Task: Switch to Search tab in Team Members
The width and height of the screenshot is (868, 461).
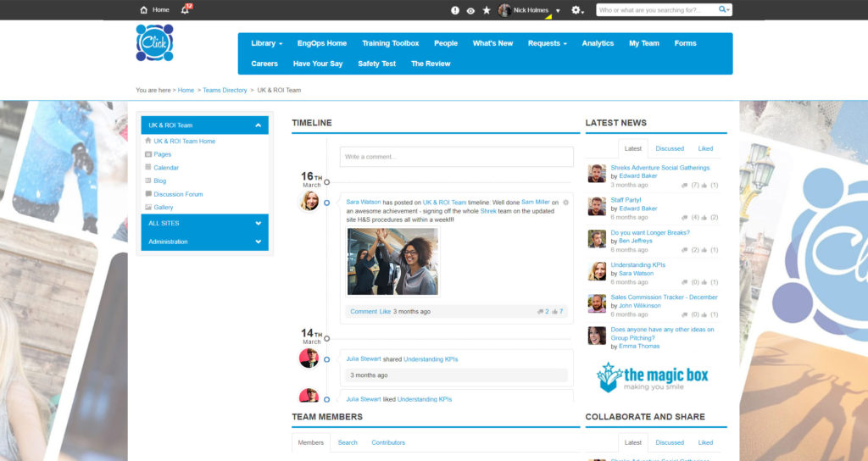Action: click(348, 442)
